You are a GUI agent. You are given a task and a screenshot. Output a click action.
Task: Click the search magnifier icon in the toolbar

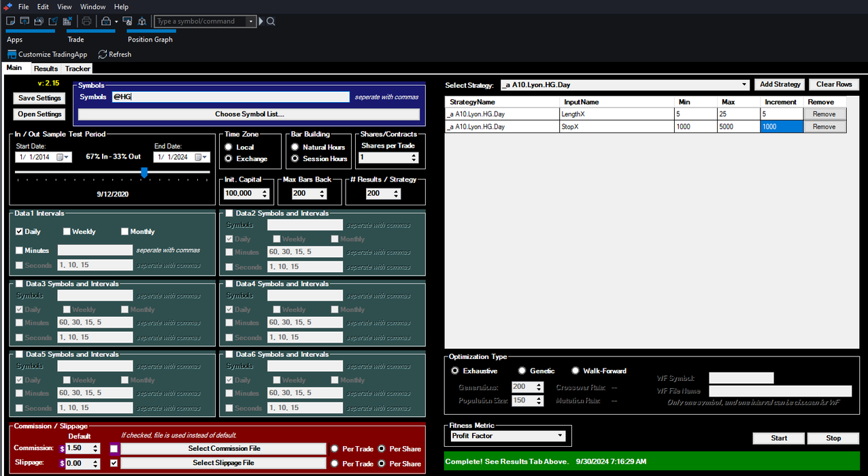pyautogui.click(x=270, y=21)
